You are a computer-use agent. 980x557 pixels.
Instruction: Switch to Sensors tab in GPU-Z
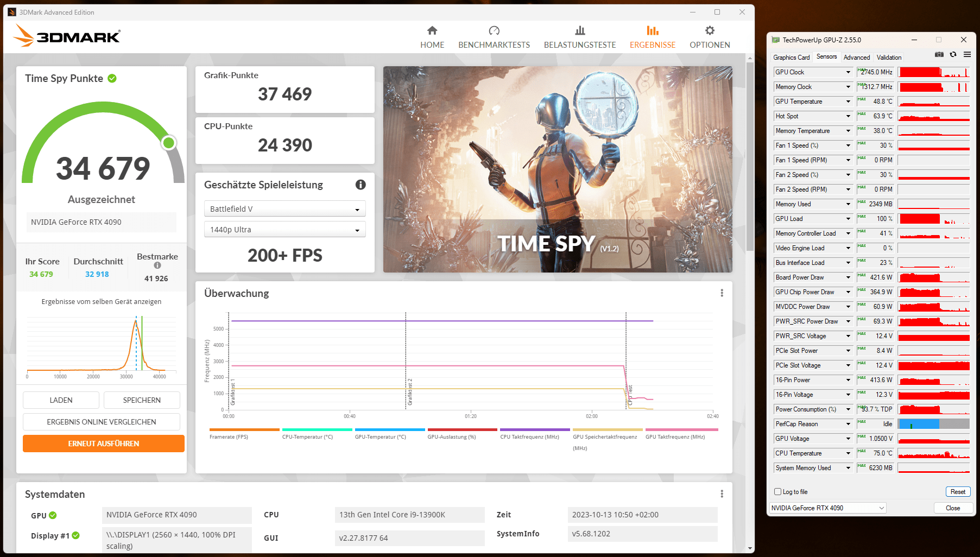point(826,56)
